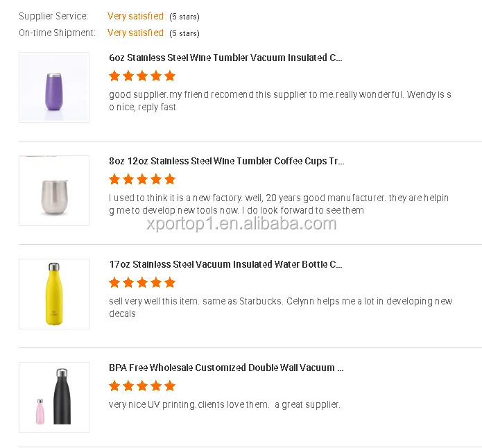This screenshot has height=448, width=482.
Task: Click the review mentioning Wendy
Action: 279,101
